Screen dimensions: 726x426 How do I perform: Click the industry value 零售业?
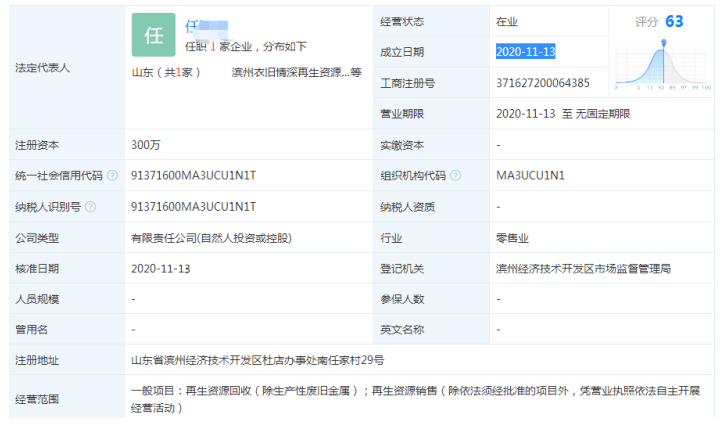click(x=512, y=238)
